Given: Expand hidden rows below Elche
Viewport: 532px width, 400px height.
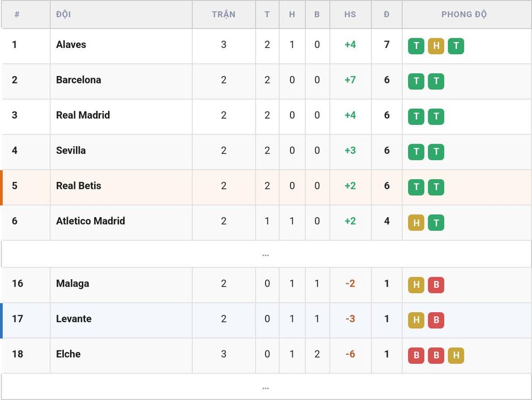Looking at the screenshot, I should pyautogui.click(x=265, y=387).
